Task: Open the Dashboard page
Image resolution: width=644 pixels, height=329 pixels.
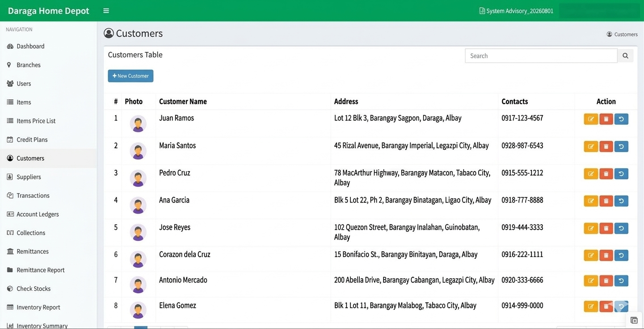Action: (x=48, y=46)
